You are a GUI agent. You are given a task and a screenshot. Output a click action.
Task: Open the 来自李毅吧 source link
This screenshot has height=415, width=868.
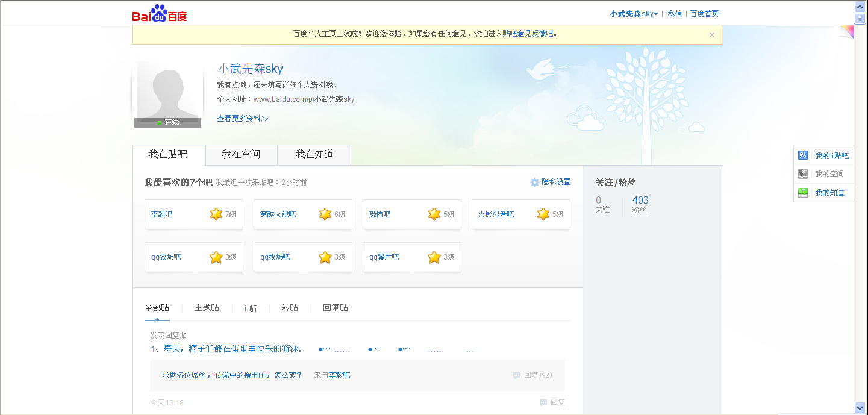point(339,375)
